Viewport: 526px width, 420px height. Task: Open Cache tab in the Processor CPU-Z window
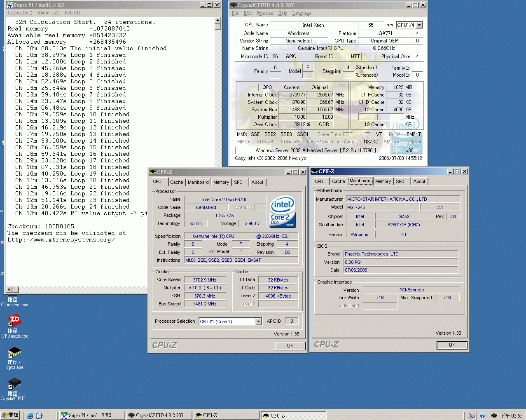177,182
